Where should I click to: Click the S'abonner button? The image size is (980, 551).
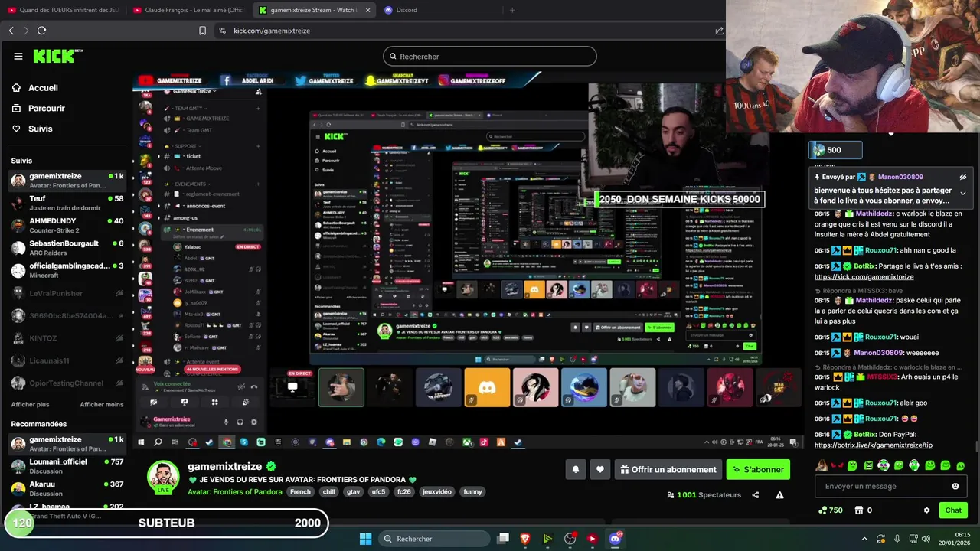tap(758, 469)
